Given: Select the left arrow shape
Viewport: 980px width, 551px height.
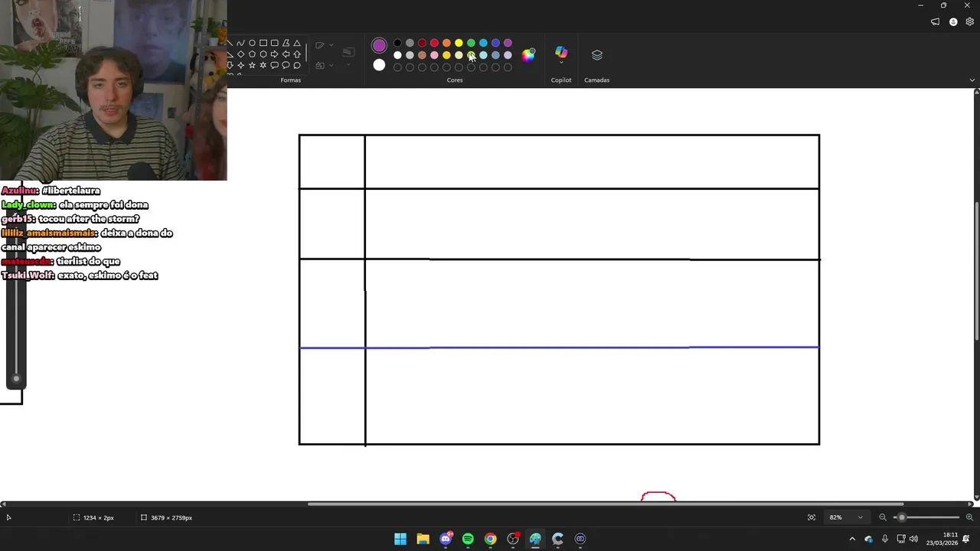Looking at the screenshot, I should coord(286,54).
